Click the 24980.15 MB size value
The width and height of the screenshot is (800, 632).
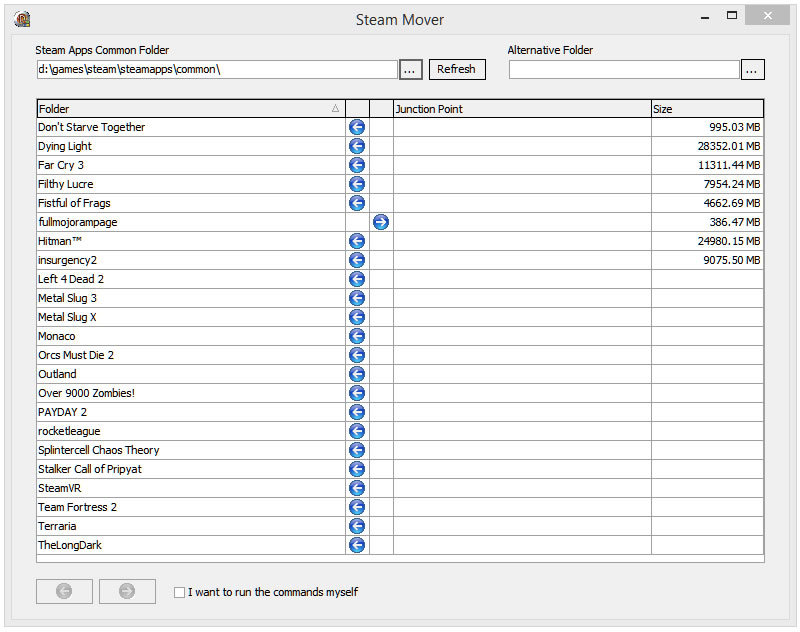tap(729, 241)
